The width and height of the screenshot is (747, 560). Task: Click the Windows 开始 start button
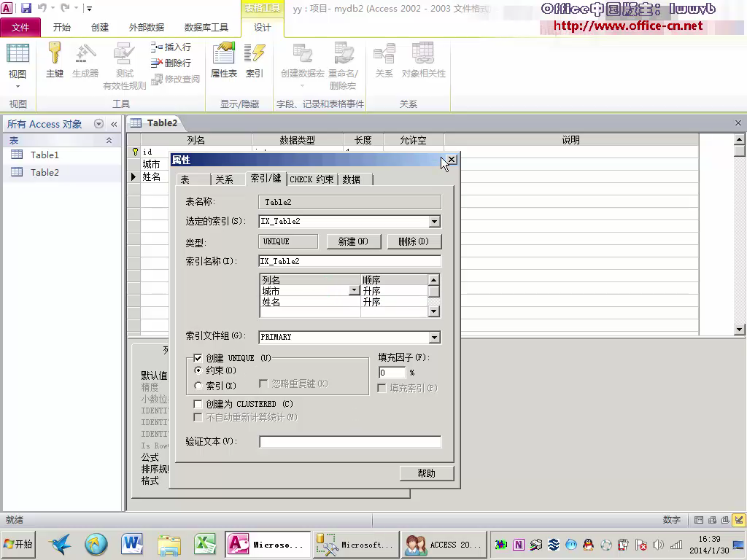pos(18,544)
